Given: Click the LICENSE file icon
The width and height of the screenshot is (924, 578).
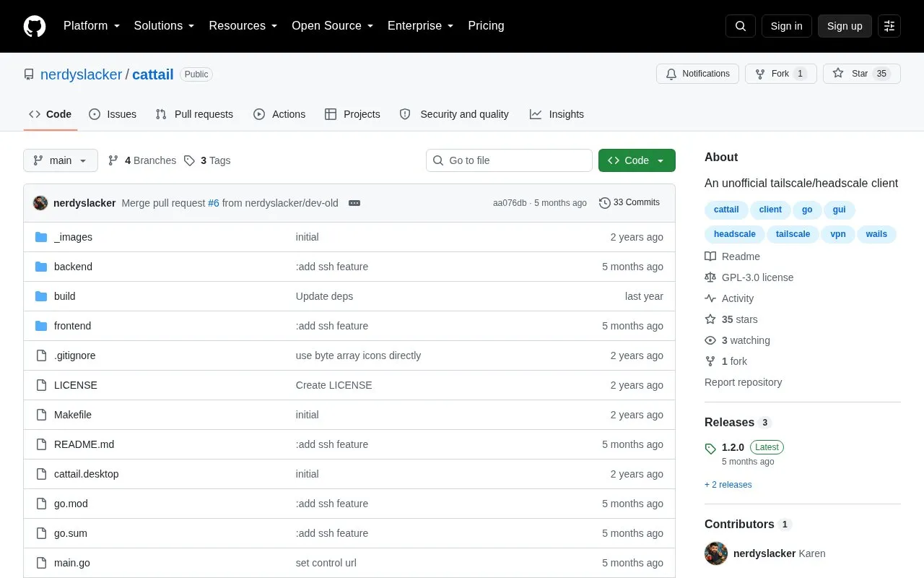Looking at the screenshot, I should point(41,385).
